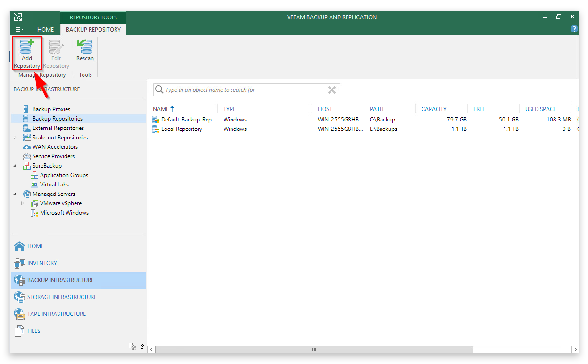
Task: Select Backup Proxies in the tree
Action: tap(51, 109)
